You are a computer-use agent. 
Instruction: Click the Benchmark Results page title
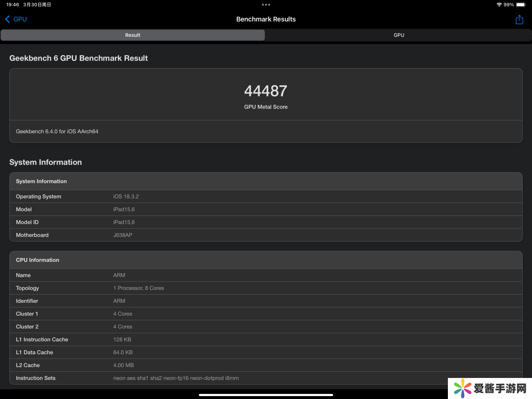(x=266, y=19)
